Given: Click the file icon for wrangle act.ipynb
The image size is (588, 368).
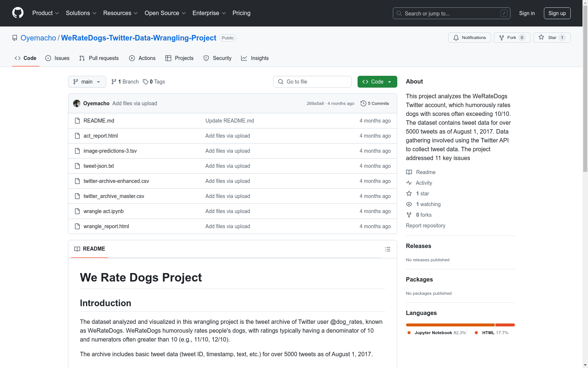Looking at the screenshot, I should [x=77, y=211].
